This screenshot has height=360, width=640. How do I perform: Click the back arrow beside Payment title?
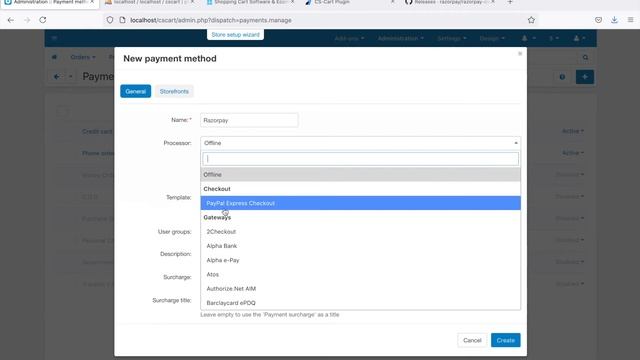pos(57,77)
